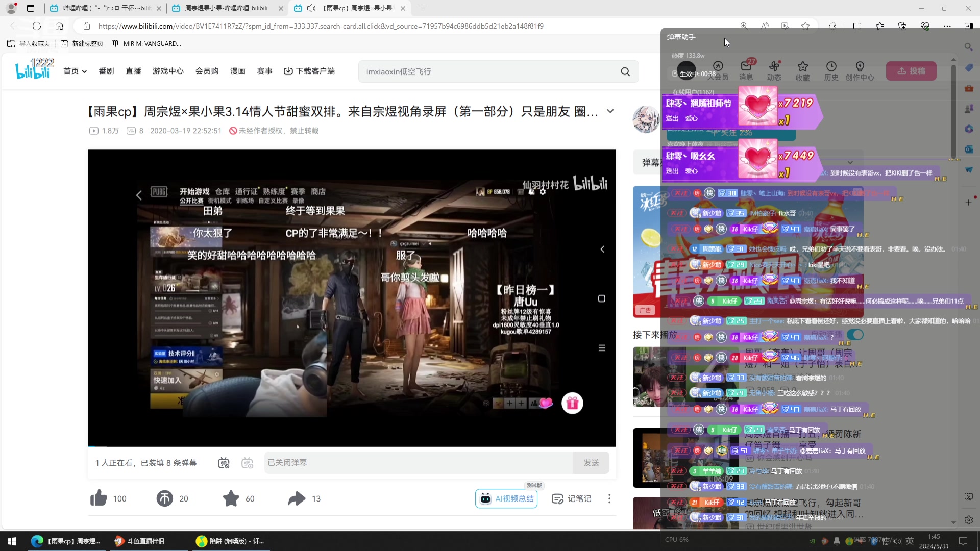Give a coin using the coin icon
980x551 pixels.
tap(164, 498)
